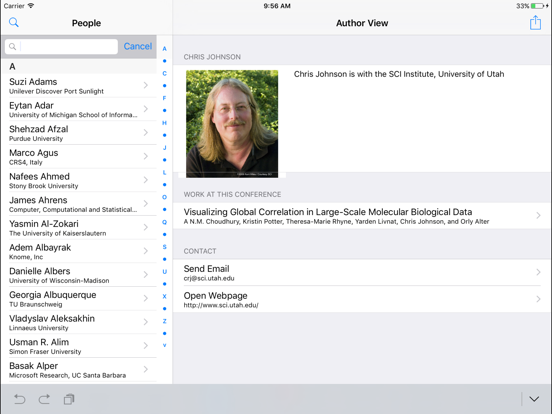Select Eytan Adar in people list

click(x=79, y=109)
